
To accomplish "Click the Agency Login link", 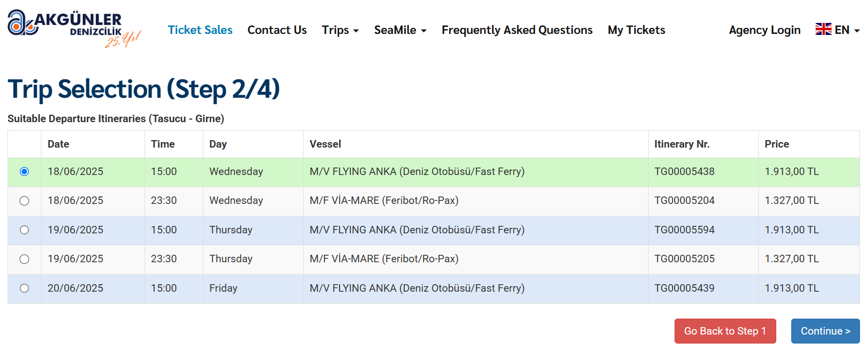I will pos(764,30).
